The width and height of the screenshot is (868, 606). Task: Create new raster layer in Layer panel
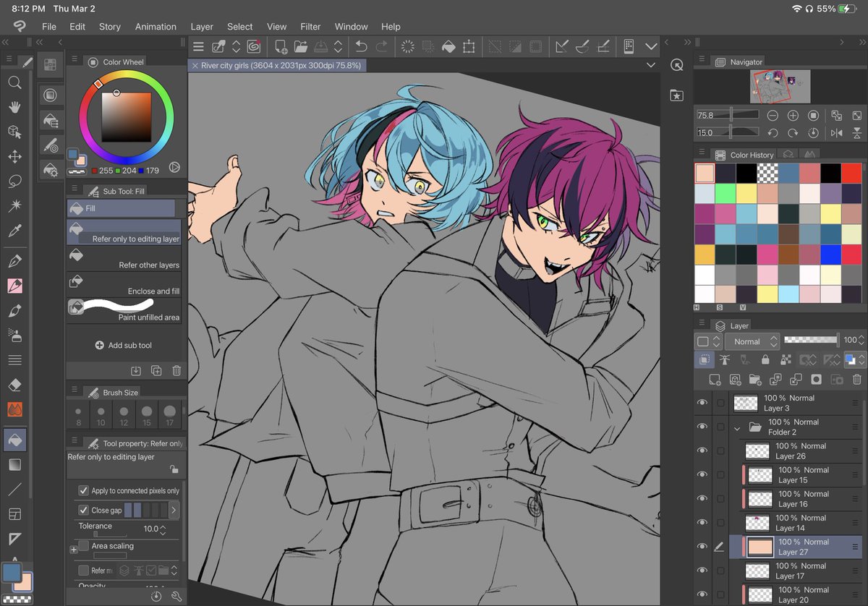pyautogui.click(x=715, y=379)
